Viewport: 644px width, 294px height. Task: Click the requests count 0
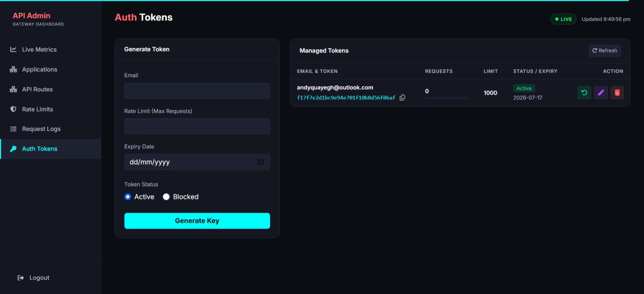(427, 91)
